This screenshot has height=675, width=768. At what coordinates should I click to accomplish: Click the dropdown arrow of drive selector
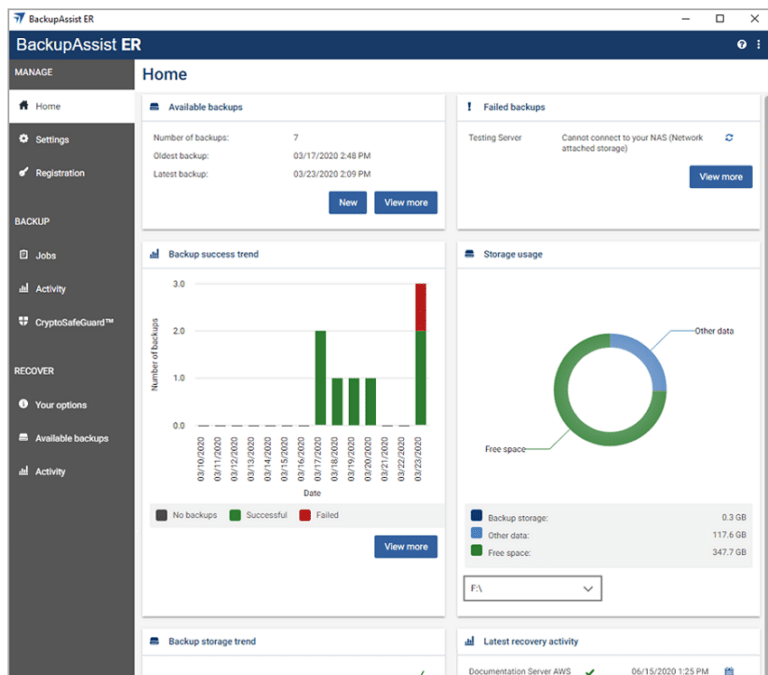tap(588, 589)
